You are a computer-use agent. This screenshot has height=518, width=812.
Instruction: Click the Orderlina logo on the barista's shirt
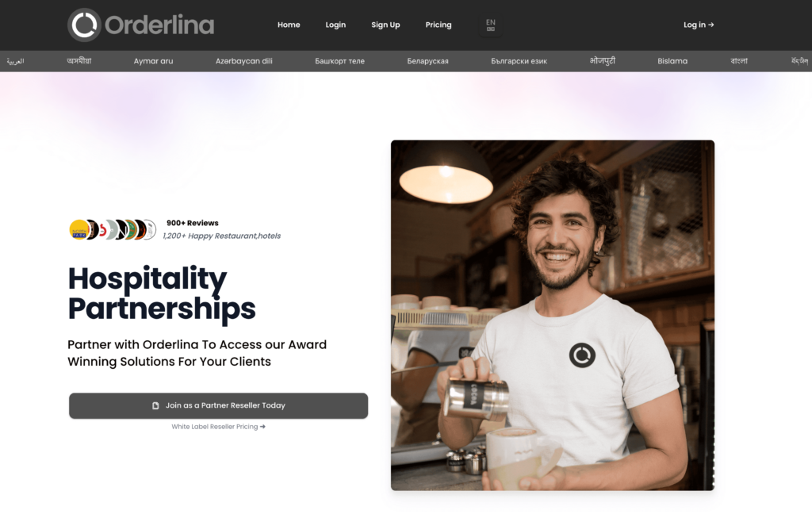[582, 355]
